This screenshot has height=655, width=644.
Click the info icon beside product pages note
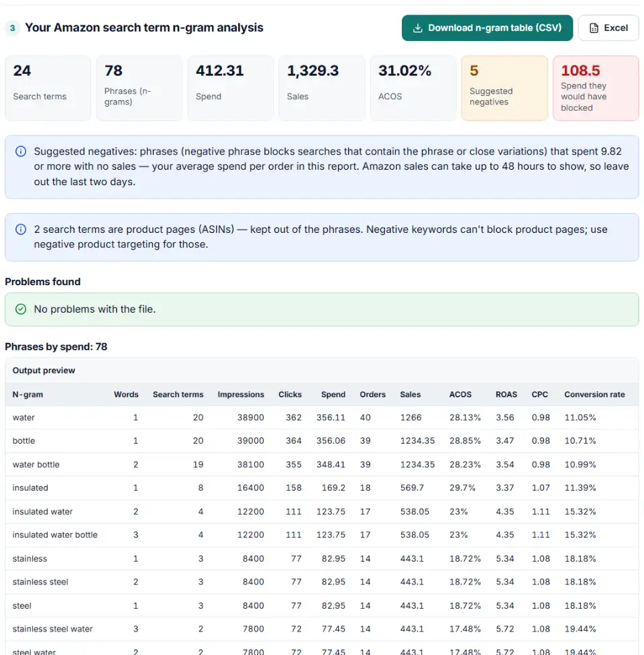pyautogui.click(x=21, y=230)
